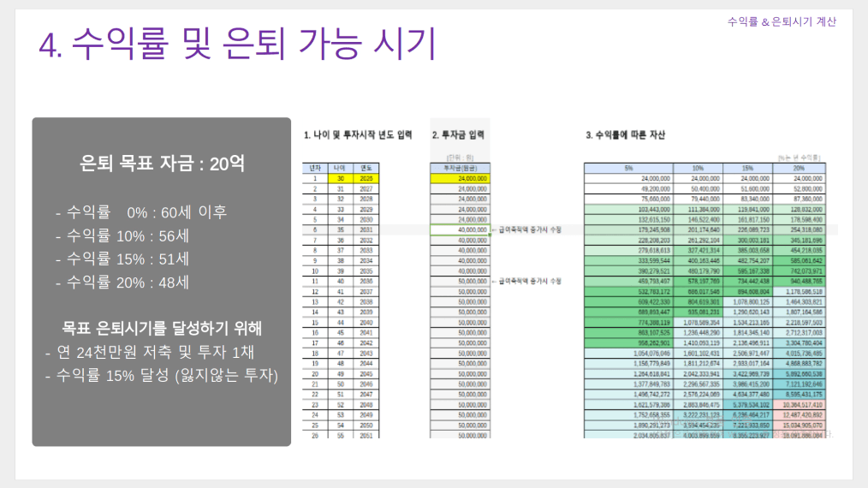Select the yellow investment cell '24,000,000'
This screenshot has width=868, height=488.
click(460, 178)
